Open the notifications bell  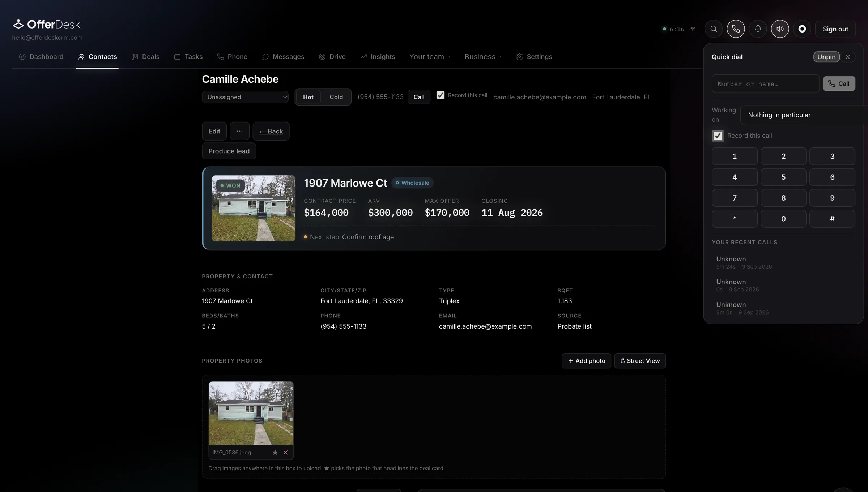(x=758, y=29)
